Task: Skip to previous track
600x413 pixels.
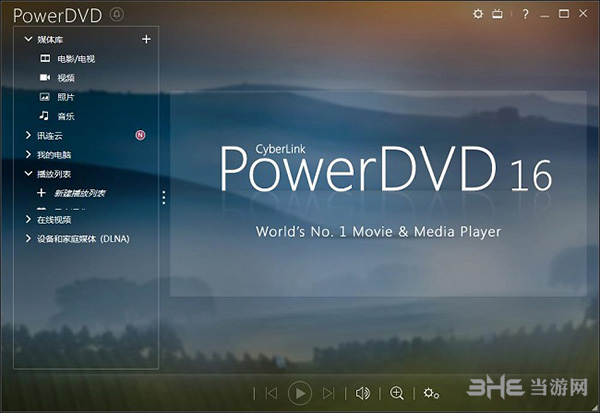Action: (271, 393)
